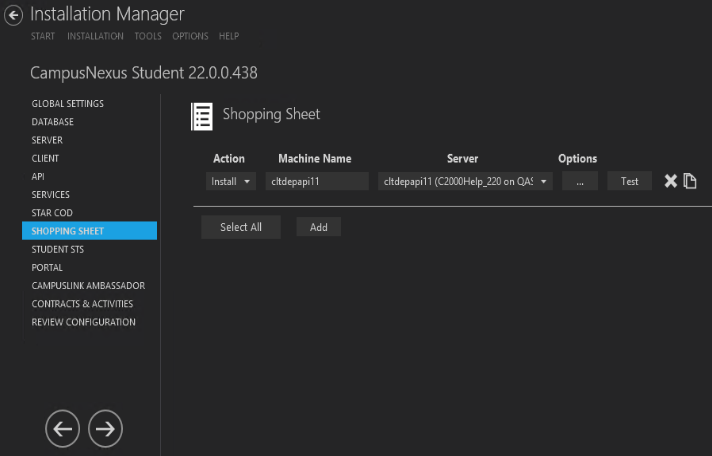Image resolution: width=712 pixels, height=456 pixels.
Task: Click the CampusNexus Student 22.0.0.438 title
Action: pos(144,73)
